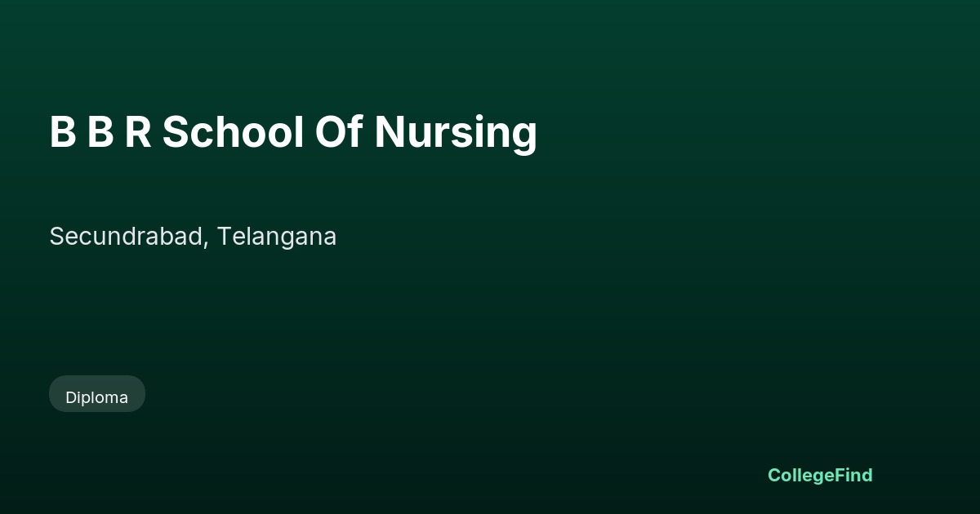Viewport: 980px width, 514px height.
Task: Click the letter R in the title
Action: pyautogui.click(x=138, y=132)
